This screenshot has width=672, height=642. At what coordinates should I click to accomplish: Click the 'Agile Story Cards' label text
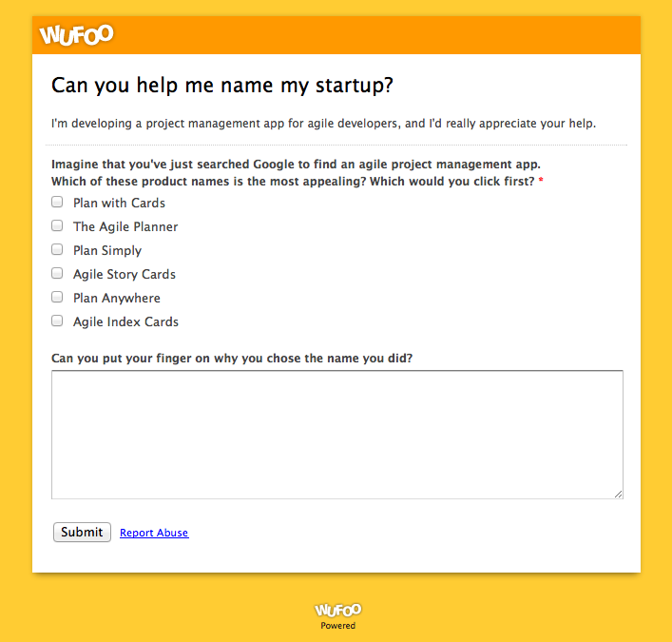pos(125,274)
